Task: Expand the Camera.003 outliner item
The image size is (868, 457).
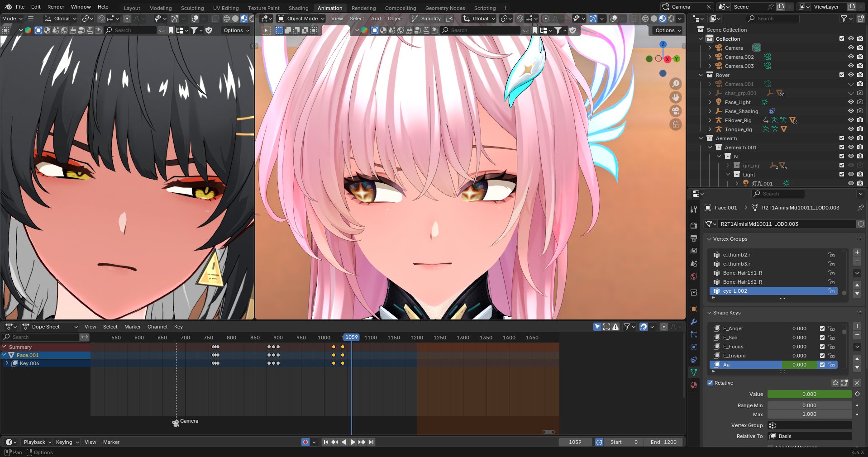Action: pos(710,66)
